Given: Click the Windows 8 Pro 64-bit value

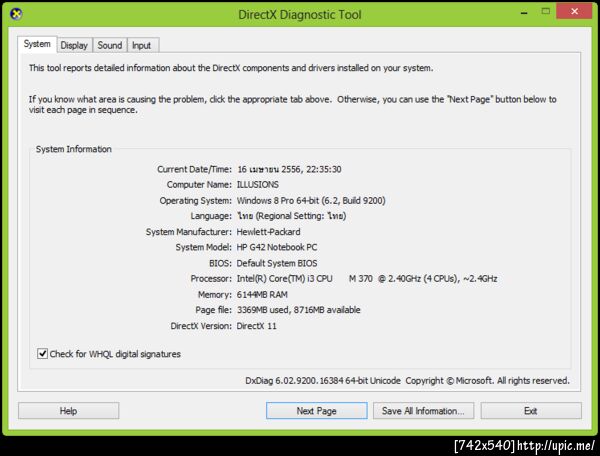Looking at the screenshot, I should pyautogui.click(x=311, y=200).
